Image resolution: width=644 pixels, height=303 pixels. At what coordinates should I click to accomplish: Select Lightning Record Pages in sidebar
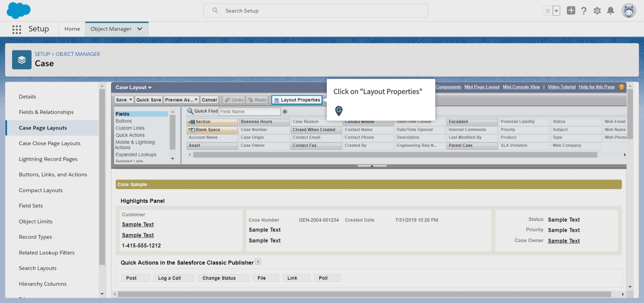coord(48,159)
